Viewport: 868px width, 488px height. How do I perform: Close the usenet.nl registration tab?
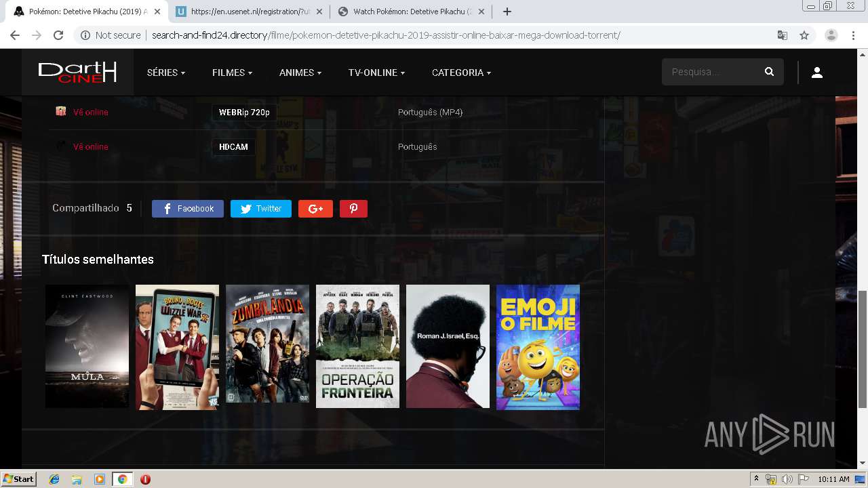(x=319, y=12)
